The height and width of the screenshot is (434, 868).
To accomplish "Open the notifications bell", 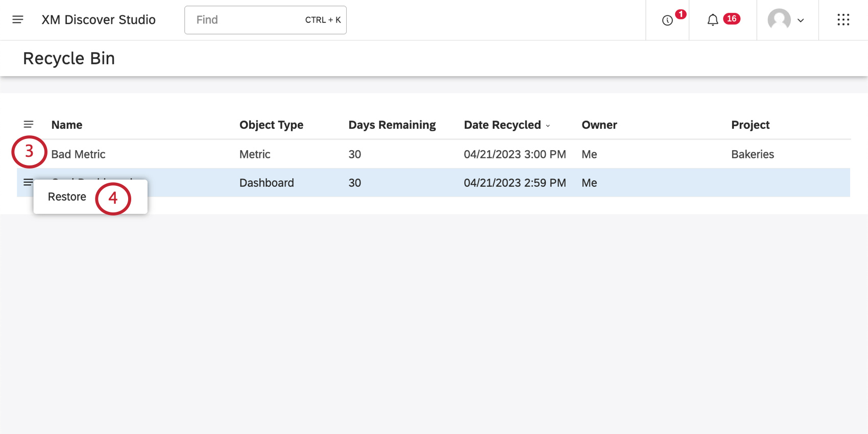I will pos(713,20).
